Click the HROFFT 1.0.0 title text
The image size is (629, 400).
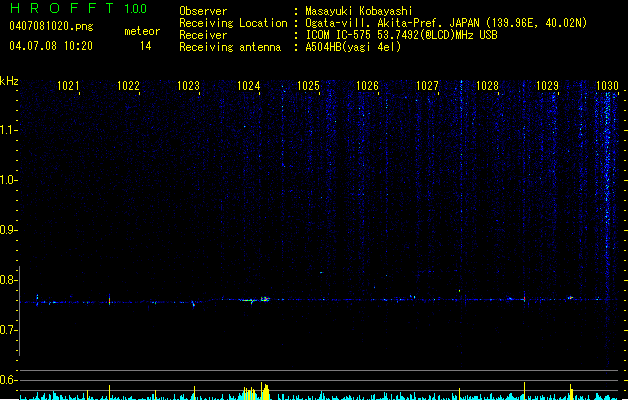[78, 8]
